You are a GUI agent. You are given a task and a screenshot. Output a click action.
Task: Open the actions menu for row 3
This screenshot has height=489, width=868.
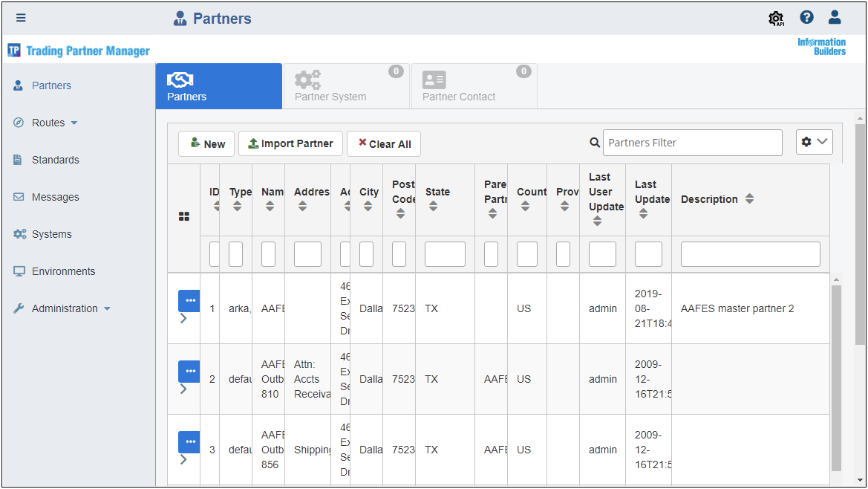pyautogui.click(x=189, y=442)
